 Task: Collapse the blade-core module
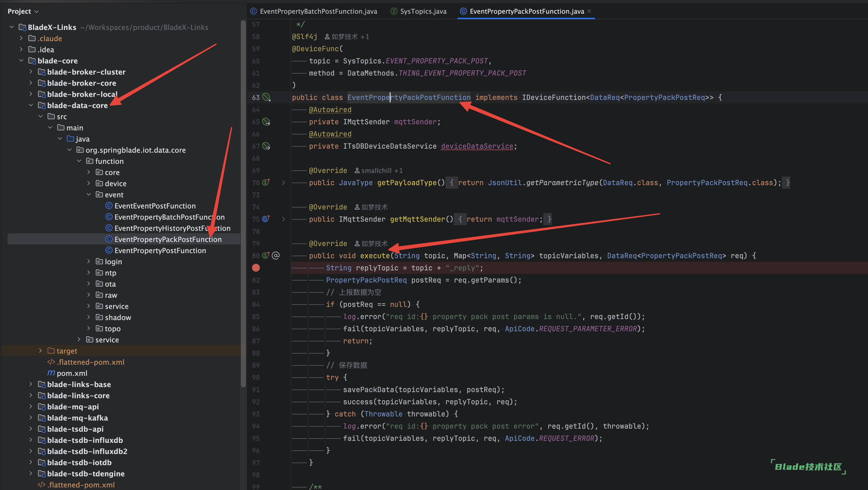pyautogui.click(x=21, y=60)
